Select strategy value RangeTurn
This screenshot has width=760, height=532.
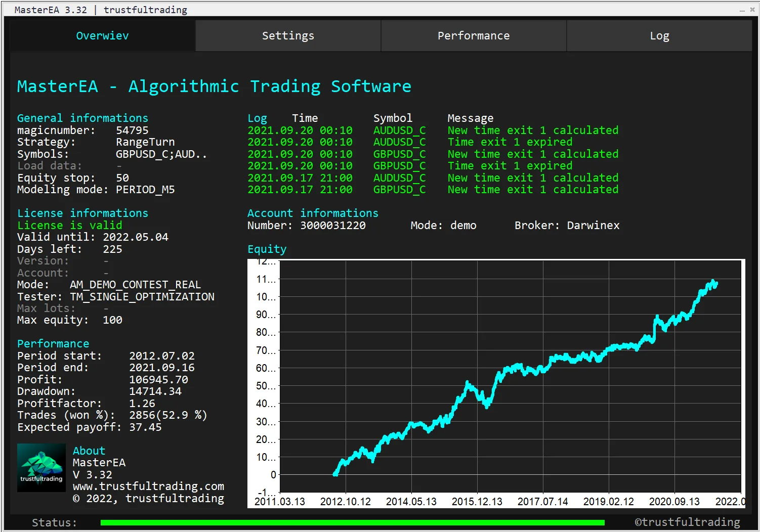[x=145, y=142]
